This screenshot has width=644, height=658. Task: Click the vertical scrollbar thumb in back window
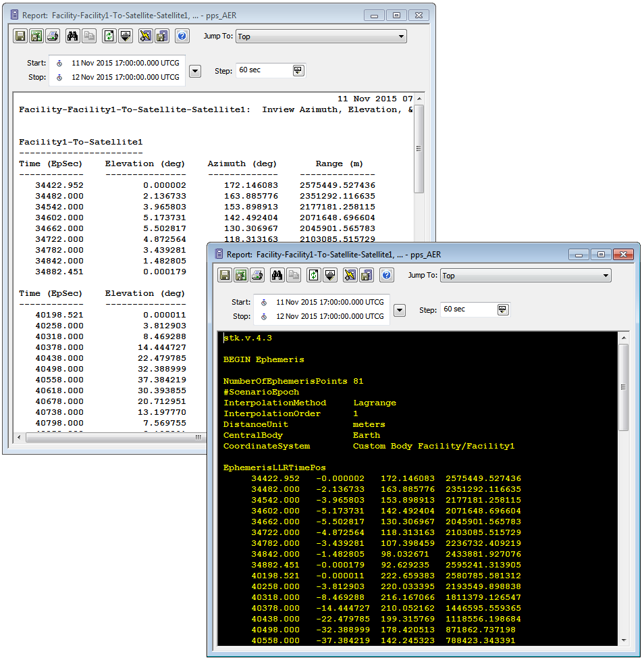pos(419,149)
